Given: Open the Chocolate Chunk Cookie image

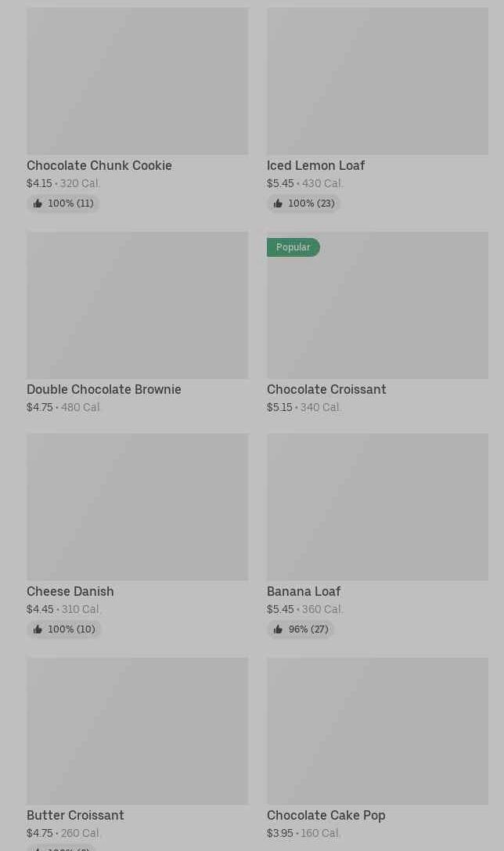Looking at the screenshot, I should [x=137, y=81].
